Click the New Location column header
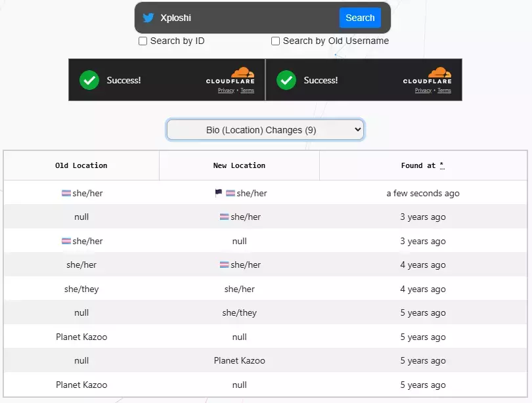This screenshot has width=532, height=403. point(239,165)
